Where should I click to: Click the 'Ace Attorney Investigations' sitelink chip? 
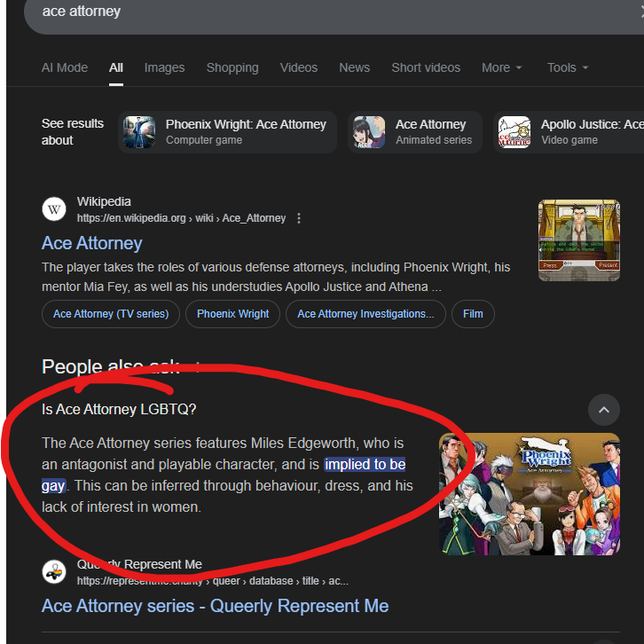point(365,314)
